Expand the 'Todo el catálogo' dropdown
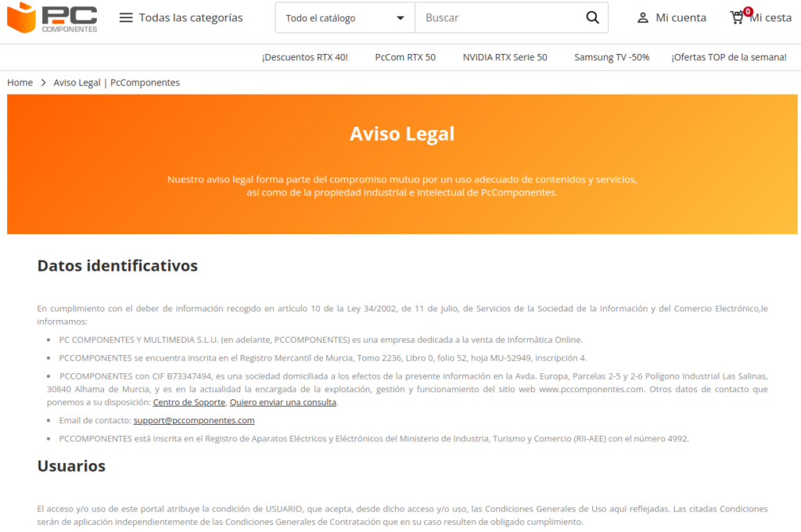 point(345,18)
